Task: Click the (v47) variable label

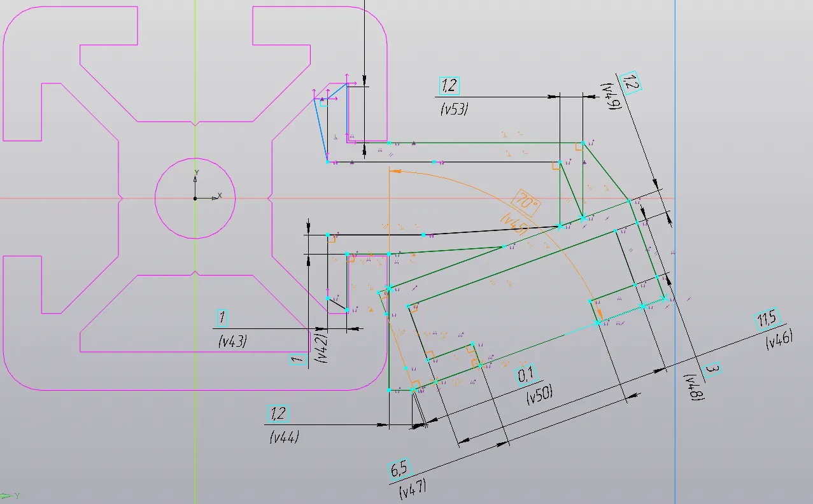Action: tap(412, 489)
